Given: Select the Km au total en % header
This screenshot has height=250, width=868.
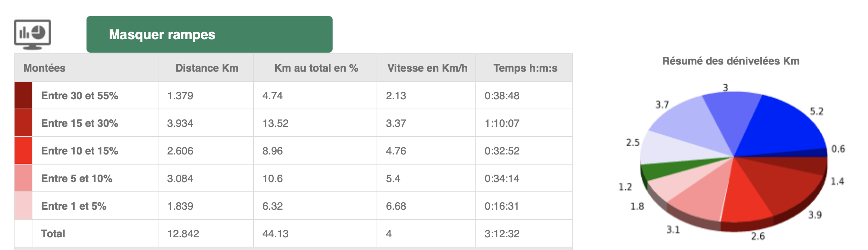Looking at the screenshot, I should 316,68.
